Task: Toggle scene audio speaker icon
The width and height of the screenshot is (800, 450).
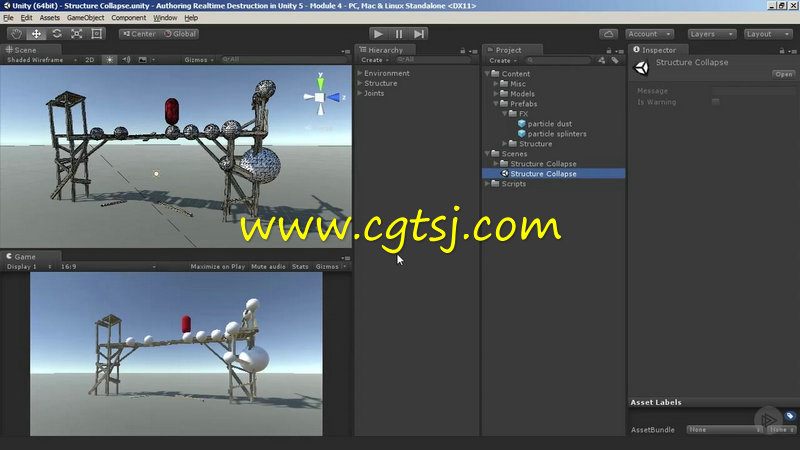Action: coord(126,60)
